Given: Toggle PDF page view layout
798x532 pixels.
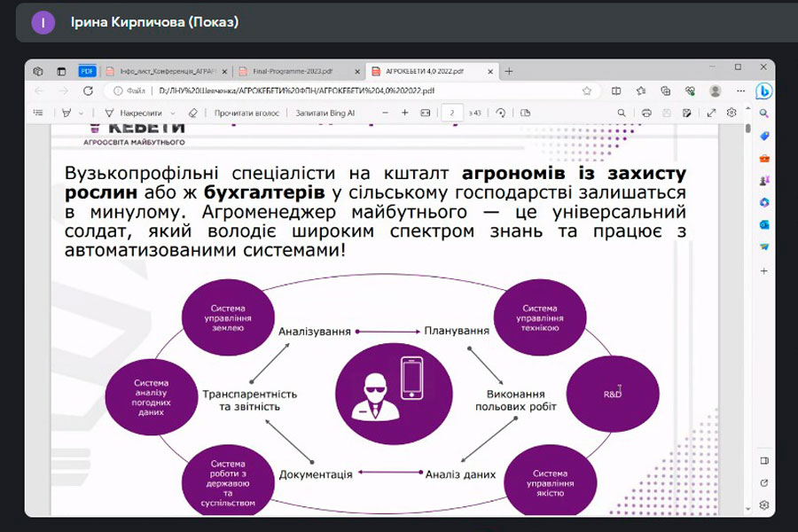Looking at the screenshot, I should tap(525, 113).
